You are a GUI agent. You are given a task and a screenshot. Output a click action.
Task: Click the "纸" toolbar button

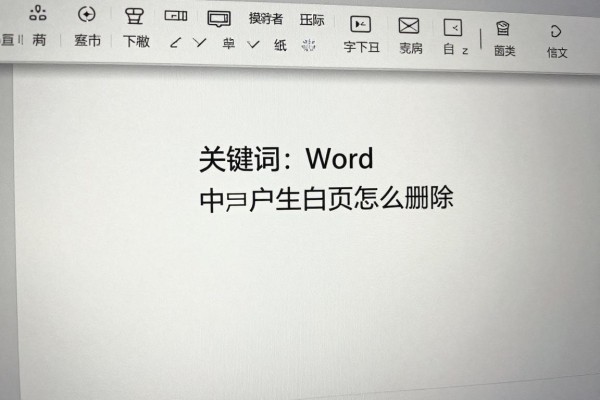[280, 45]
